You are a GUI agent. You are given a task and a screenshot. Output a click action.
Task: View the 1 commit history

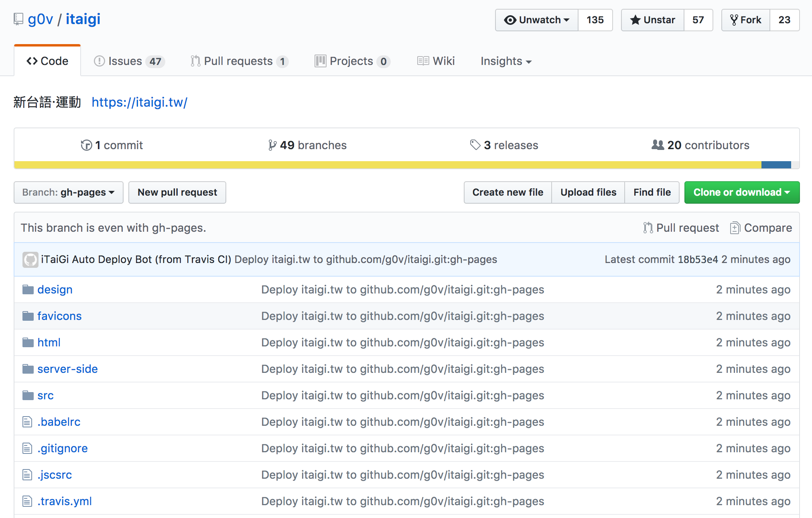(112, 145)
